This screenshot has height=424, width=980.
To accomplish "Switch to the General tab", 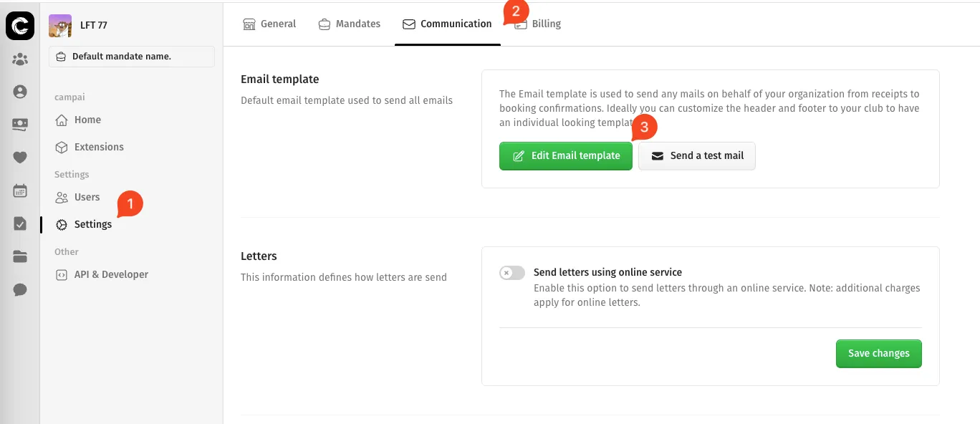I will [269, 24].
